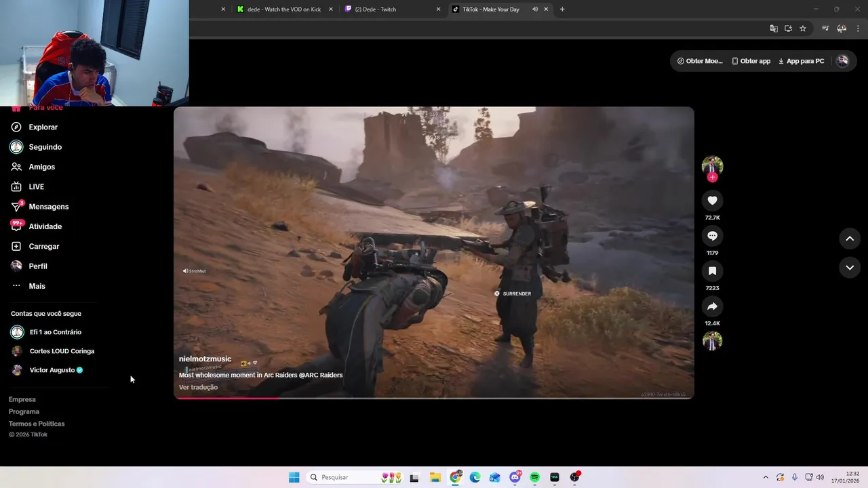868x488 pixels.
Task: Show hidden system tray icons
Action: point(766,477)
